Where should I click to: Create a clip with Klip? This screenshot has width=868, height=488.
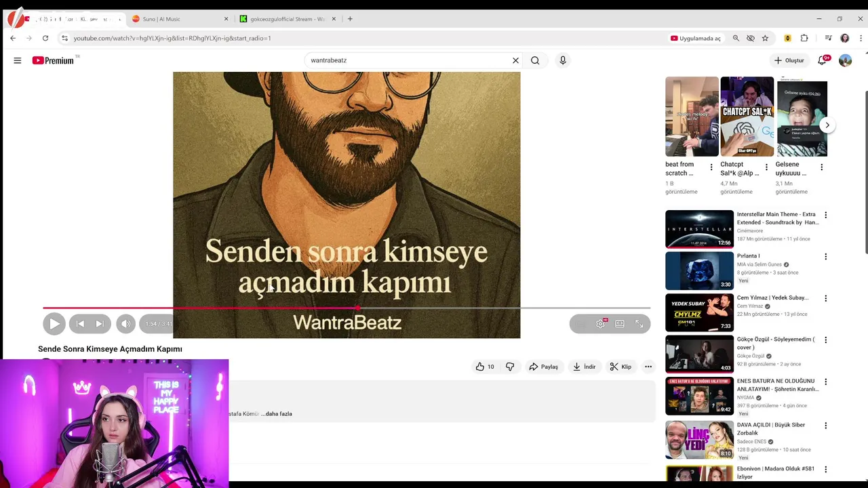[620, 367]
